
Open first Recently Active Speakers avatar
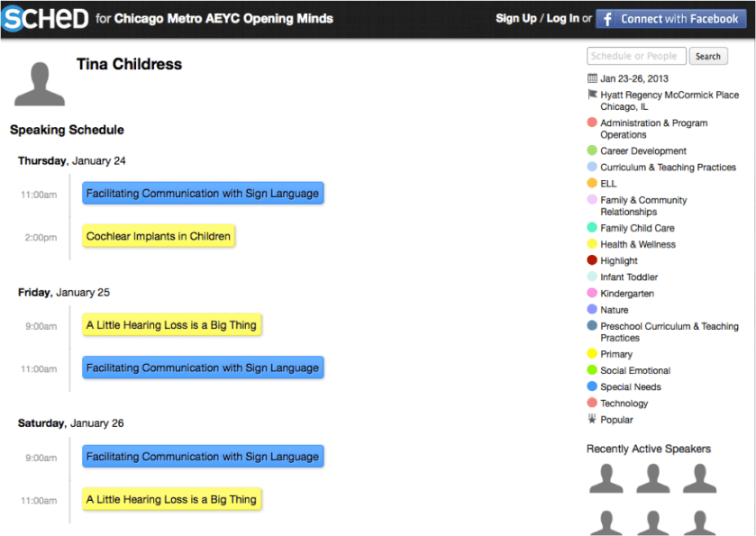[606, 479]
